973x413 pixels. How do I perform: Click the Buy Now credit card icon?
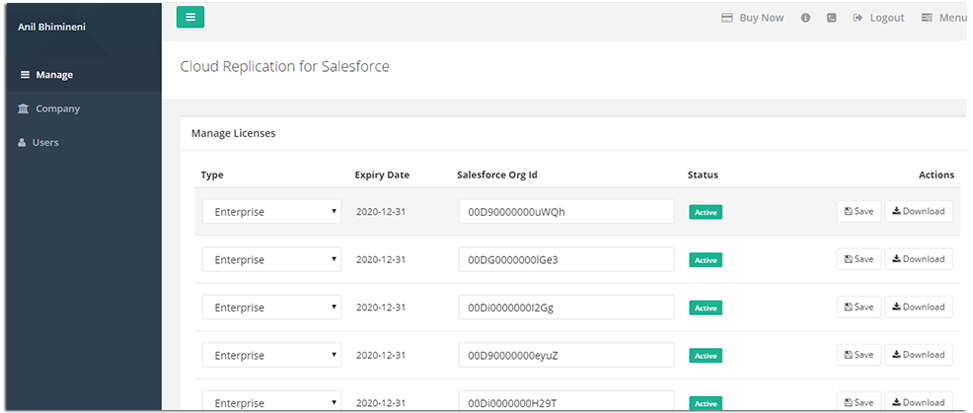point(727,18)
